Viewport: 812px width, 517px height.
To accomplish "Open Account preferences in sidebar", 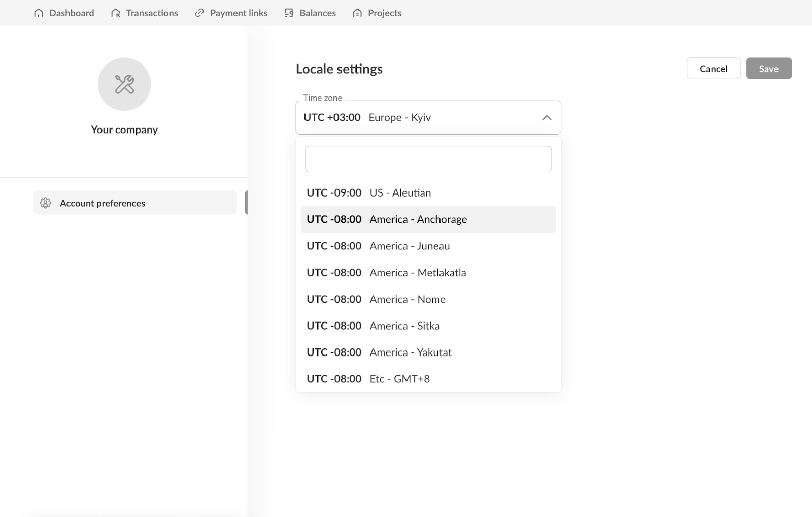I will (103, 203).
